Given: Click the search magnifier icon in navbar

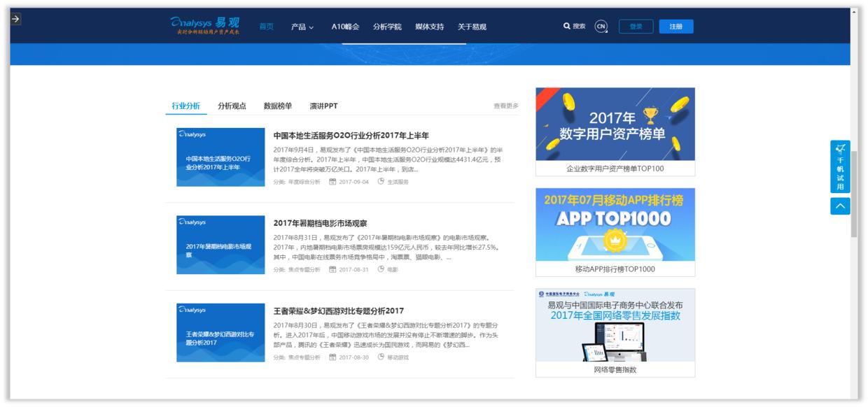Looking at the screenshot, I should (566, 26).
